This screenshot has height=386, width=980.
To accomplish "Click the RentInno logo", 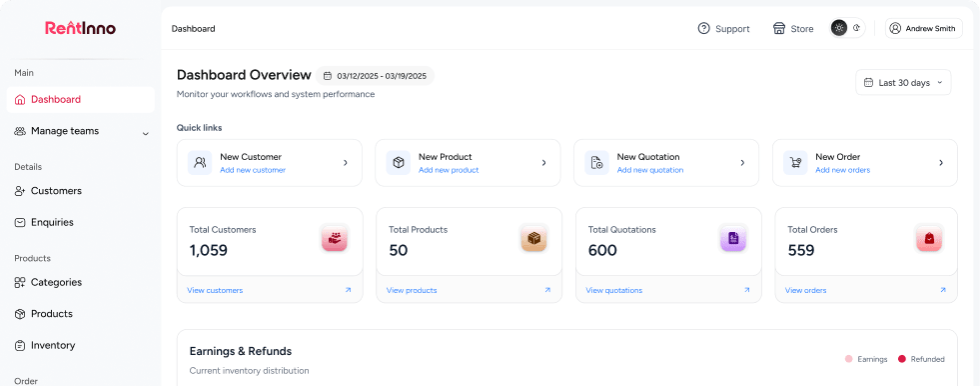I will [80, 28].
